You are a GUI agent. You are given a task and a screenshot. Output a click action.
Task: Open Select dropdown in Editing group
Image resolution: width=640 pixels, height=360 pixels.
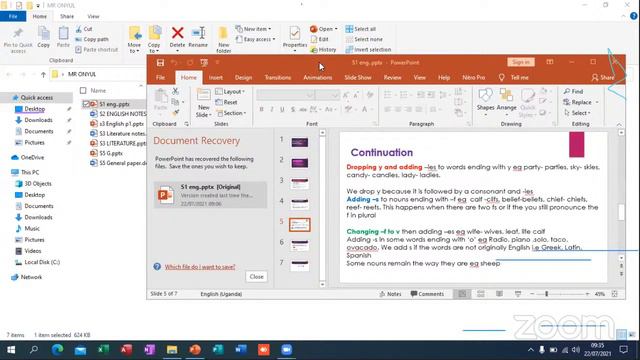point(577,113)
